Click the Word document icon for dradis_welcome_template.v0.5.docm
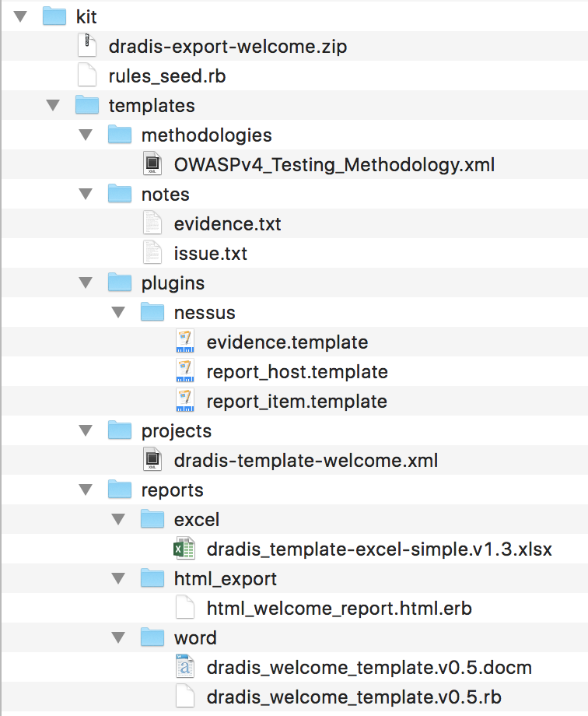Screen dimensions: 588x716 pos(184,668)
